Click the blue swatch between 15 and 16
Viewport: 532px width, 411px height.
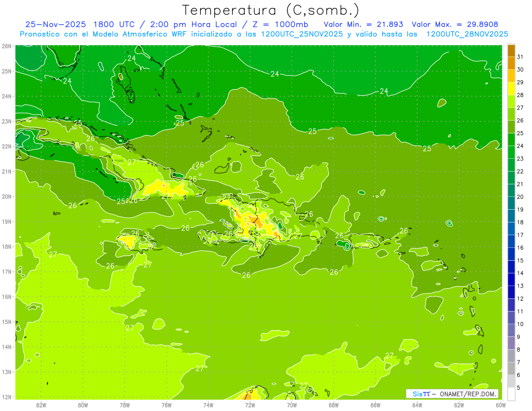click(x=511, y=254)
